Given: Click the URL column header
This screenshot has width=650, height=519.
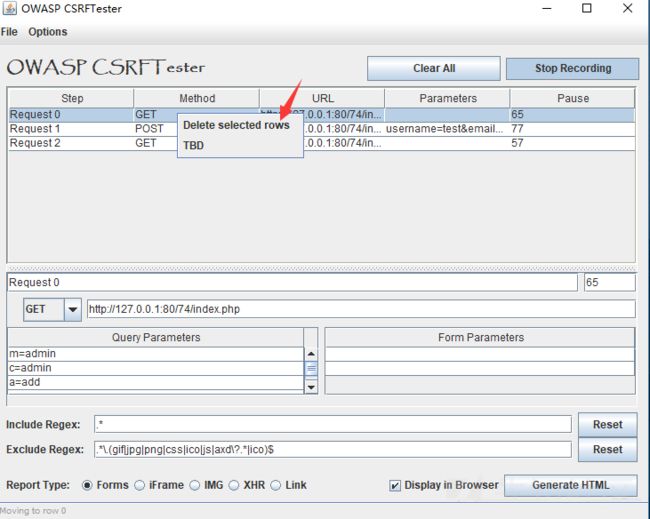Looking at the screenshot, I should [322, 99].
